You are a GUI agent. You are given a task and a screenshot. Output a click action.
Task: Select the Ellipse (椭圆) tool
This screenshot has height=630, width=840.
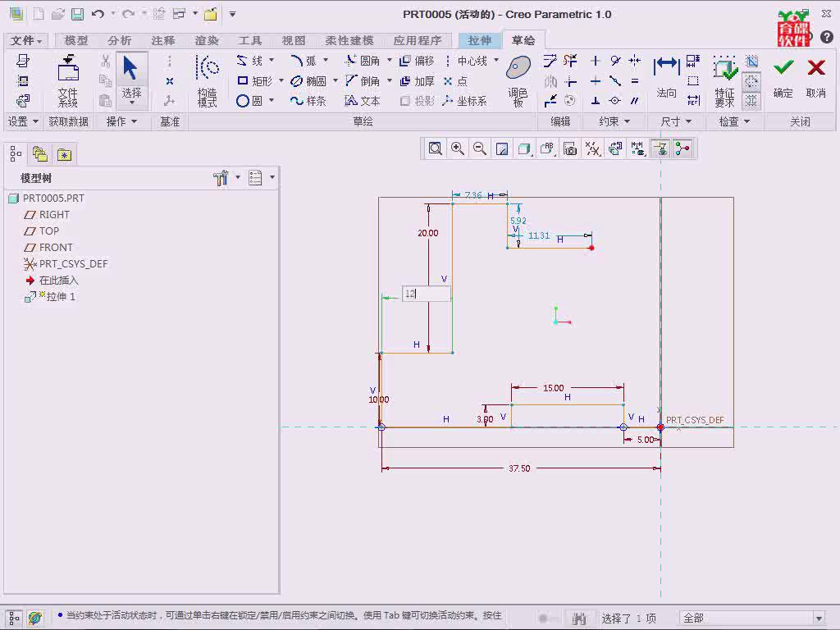[308, 81]
